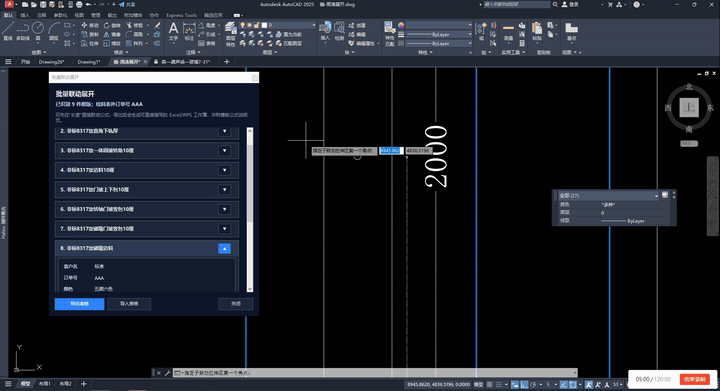
Task: Click the new drawing plus tab button
Action: point(226,61)
